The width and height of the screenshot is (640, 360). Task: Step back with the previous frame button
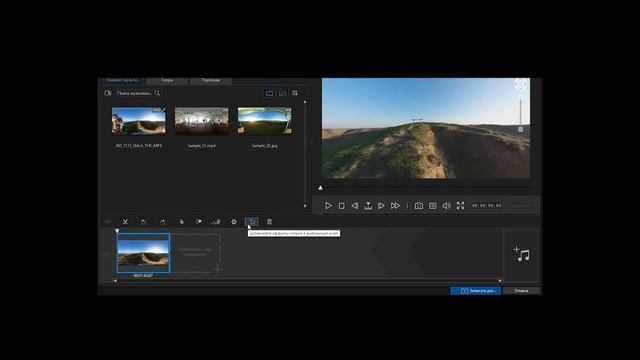355,206
